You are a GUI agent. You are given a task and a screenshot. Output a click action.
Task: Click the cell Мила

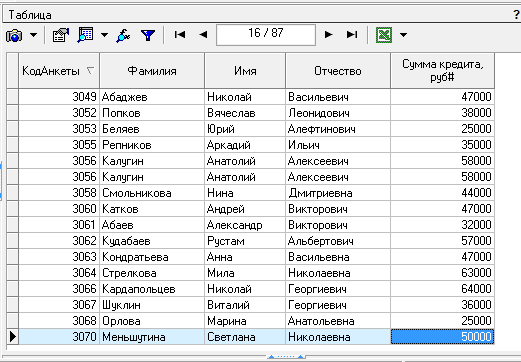pyautogui.click(x=245, y=273)
